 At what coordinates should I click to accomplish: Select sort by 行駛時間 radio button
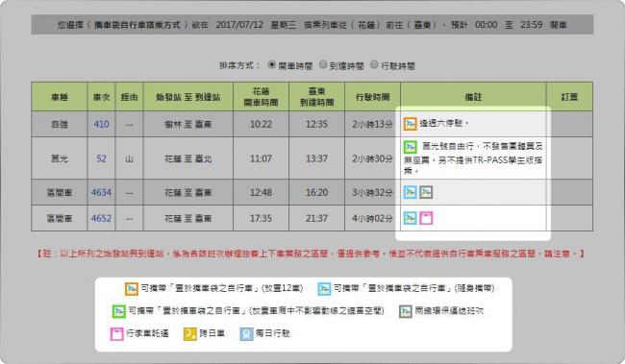[x=374, y=64]
